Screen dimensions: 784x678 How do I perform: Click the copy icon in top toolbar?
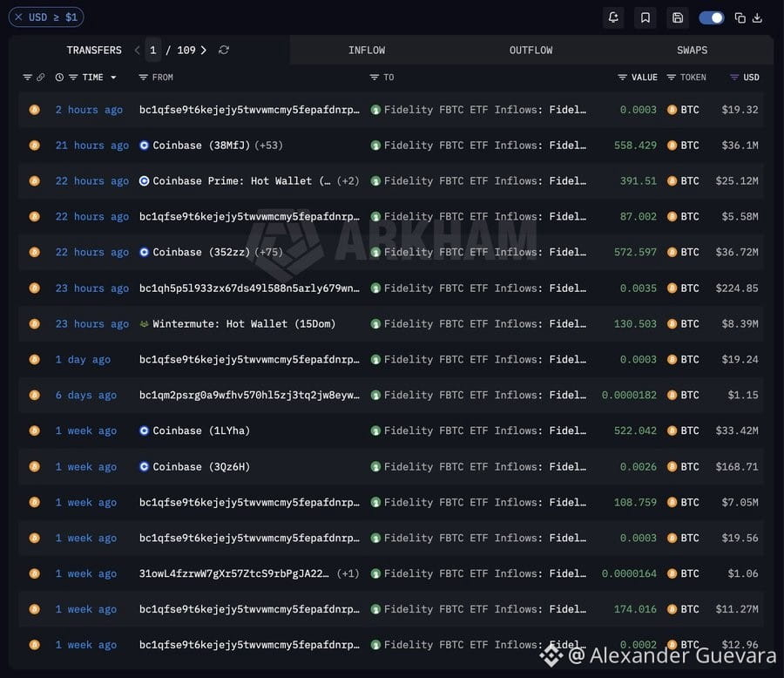coord(740,18)
